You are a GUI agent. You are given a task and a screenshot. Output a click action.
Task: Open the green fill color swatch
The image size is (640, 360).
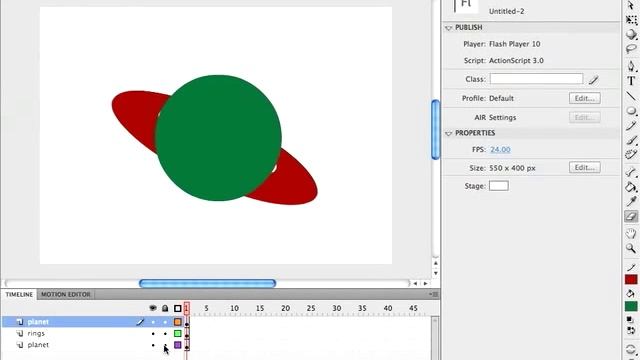(631, 306)
